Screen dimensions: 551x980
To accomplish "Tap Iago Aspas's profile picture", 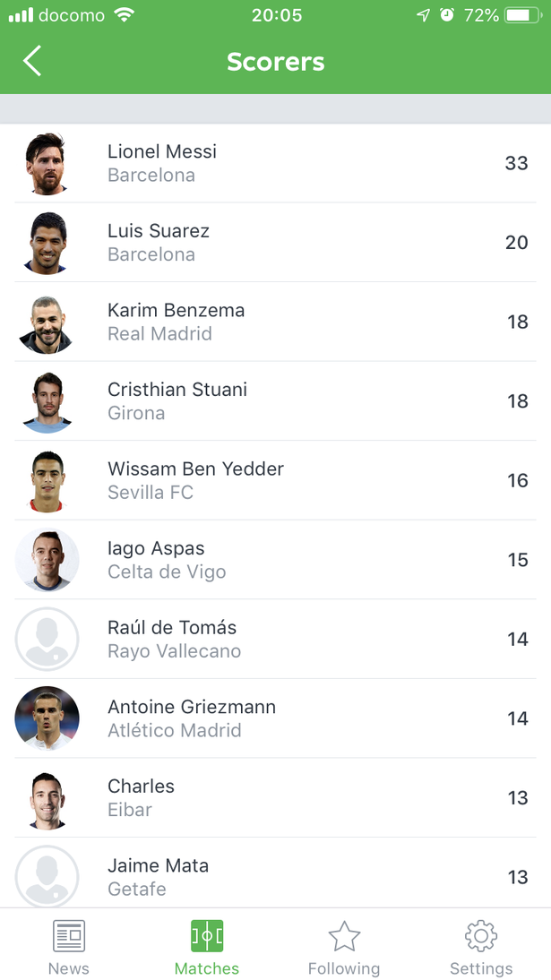I will coord(47,560).
